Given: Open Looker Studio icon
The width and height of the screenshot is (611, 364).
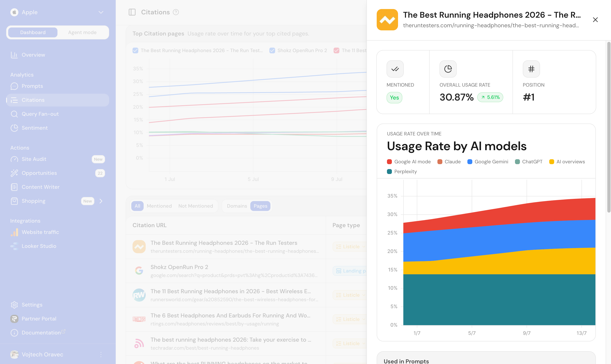Looking at the screenshot, I should coord(14,246).
